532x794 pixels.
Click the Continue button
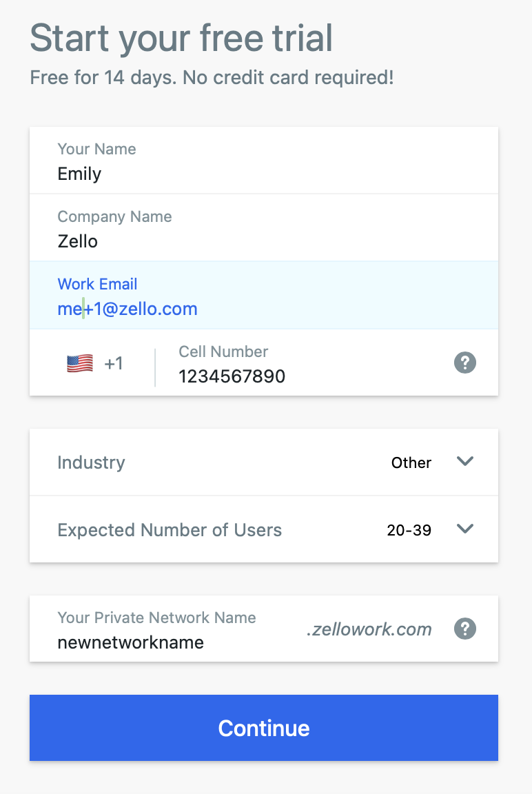coord(264,728)
